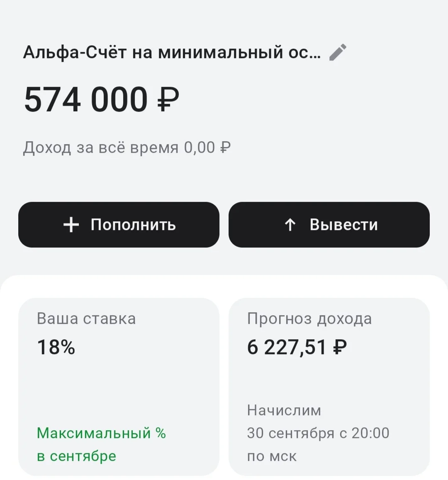Tap the по мск timezone note
This screenshot has width=448, height=480.
pyautogui.click(x=272, y=456)
